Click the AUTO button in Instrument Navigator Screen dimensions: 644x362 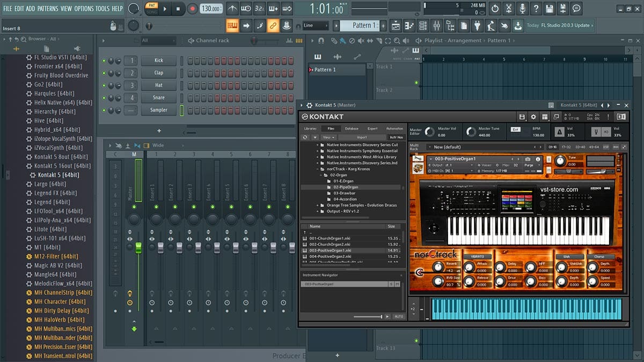coord(399,317)
